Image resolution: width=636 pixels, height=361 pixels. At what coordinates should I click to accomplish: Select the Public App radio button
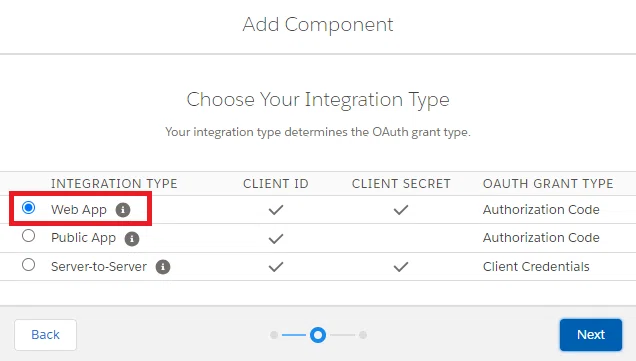(x=28, y=236)
